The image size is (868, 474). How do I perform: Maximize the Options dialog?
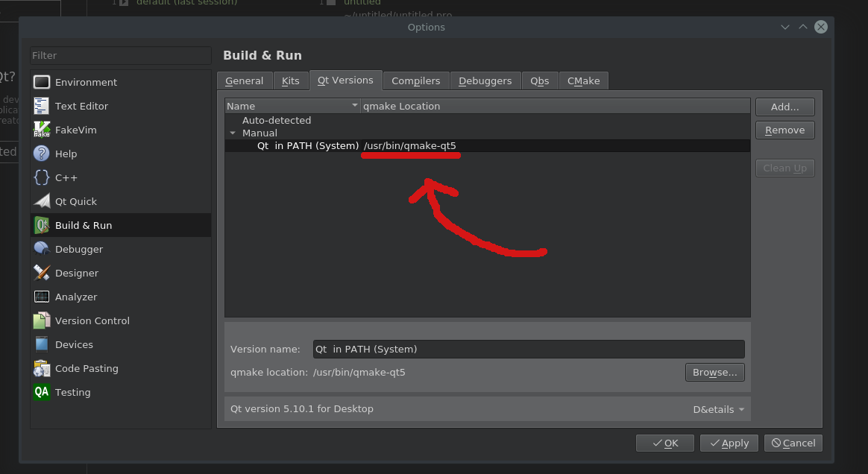802,27
